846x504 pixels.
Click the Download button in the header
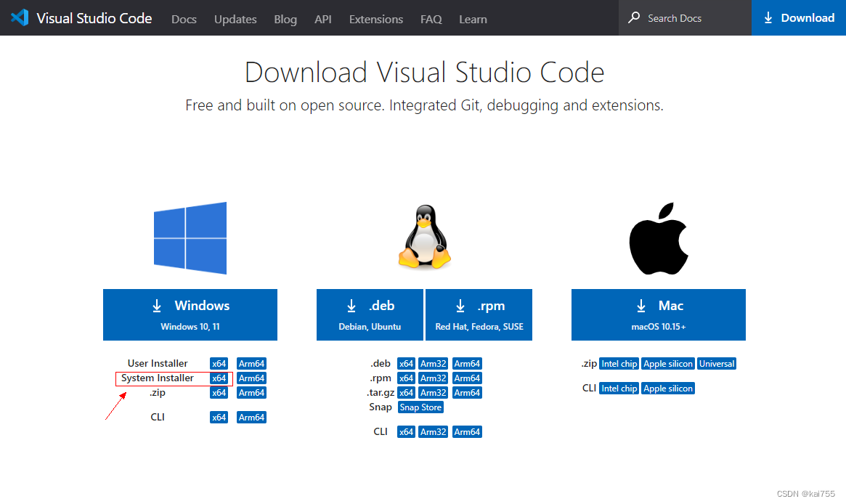799,18
